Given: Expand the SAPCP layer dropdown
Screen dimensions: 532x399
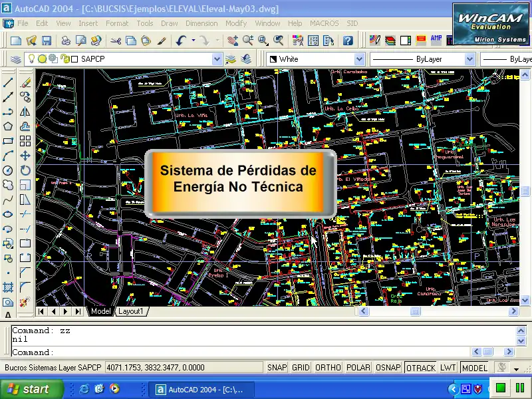Looking at the screenshot, I should tap(217, 59).
